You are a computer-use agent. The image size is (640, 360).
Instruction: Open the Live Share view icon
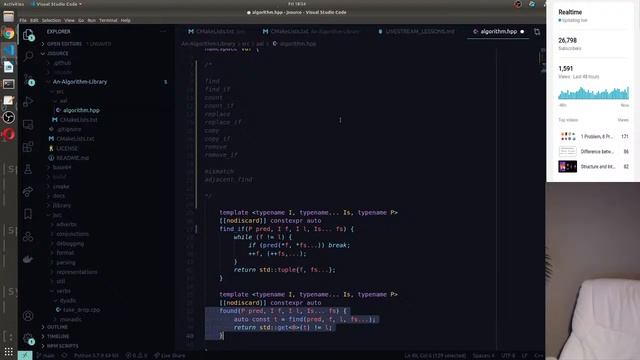[x=28, y=191]
